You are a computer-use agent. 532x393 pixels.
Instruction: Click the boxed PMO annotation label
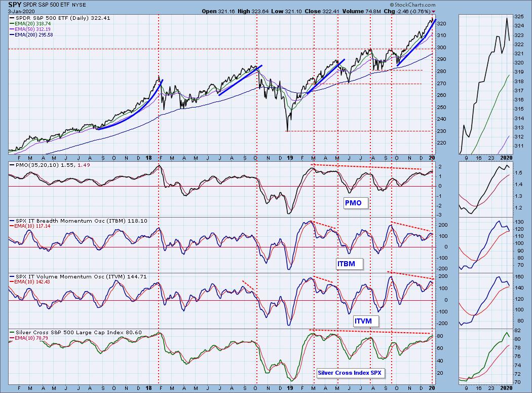[355, 203]
